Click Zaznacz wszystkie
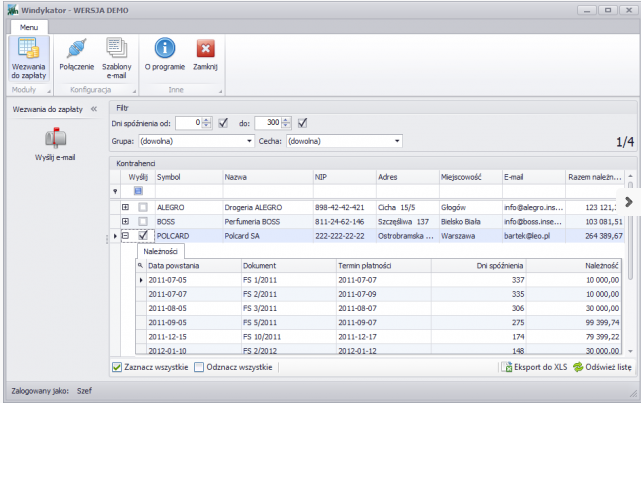 [x=150, y=367]
